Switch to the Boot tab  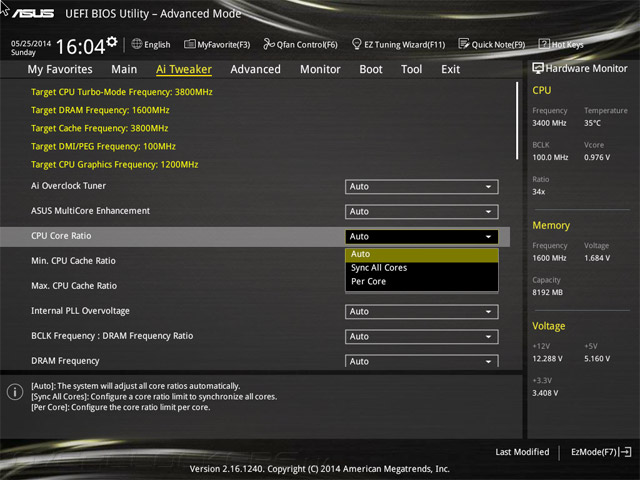[x=371, y=69]
